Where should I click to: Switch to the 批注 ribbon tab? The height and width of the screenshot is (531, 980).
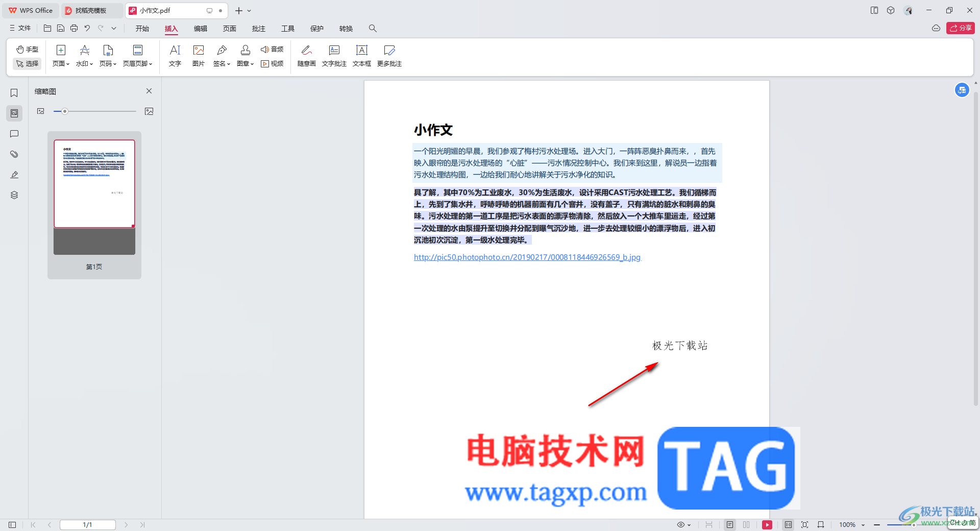pyautogui.click(x=259, y=29)
